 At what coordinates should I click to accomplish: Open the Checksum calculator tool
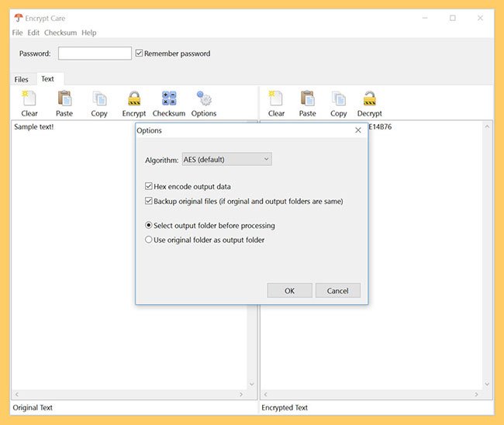pos(168,99)
